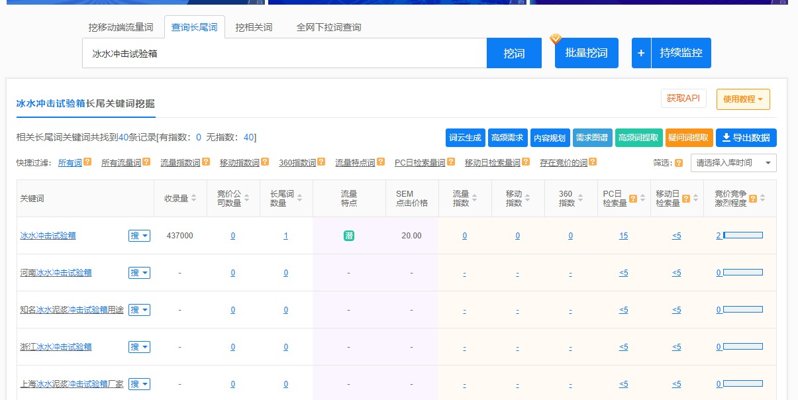
Task: Click the 疑问词提取 orange button
Action: [689, 137]
